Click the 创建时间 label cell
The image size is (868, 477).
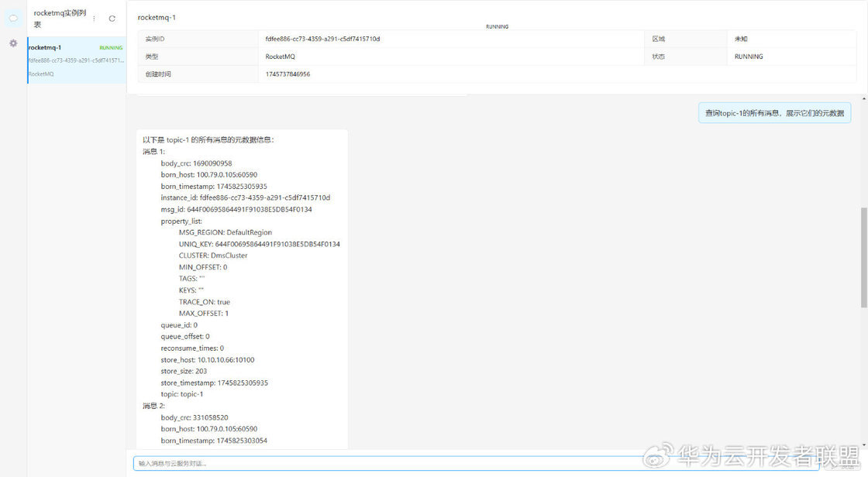[x=198, y=74]
